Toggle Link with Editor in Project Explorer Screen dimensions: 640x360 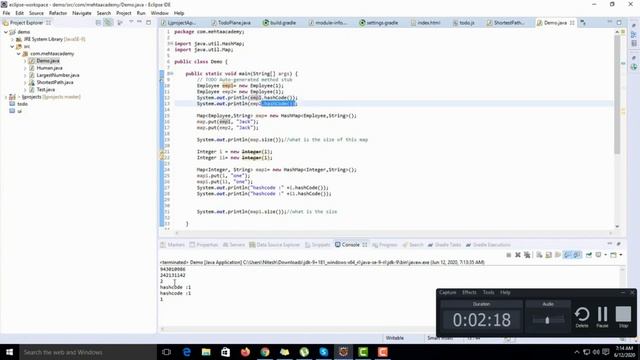(108, 23)
